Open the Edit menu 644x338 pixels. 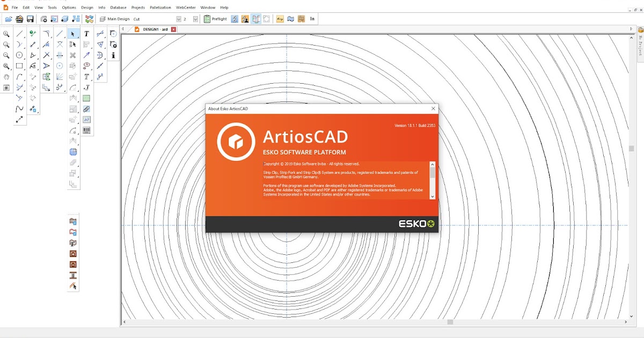(x=26, y=8)
